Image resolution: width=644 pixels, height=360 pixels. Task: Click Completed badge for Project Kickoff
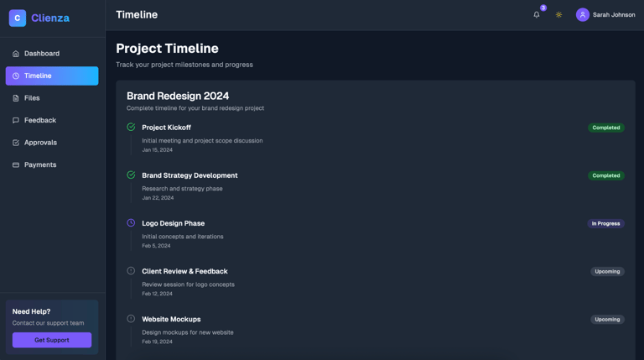605,128
